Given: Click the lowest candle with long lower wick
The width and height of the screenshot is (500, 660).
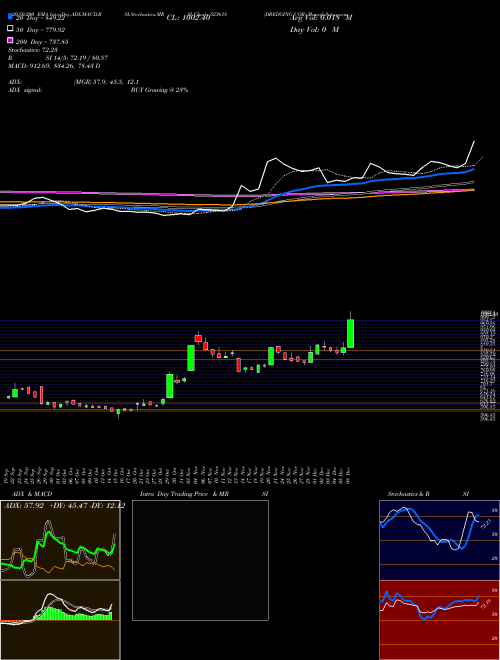Looking at the screenshot, I should (118, 412).
